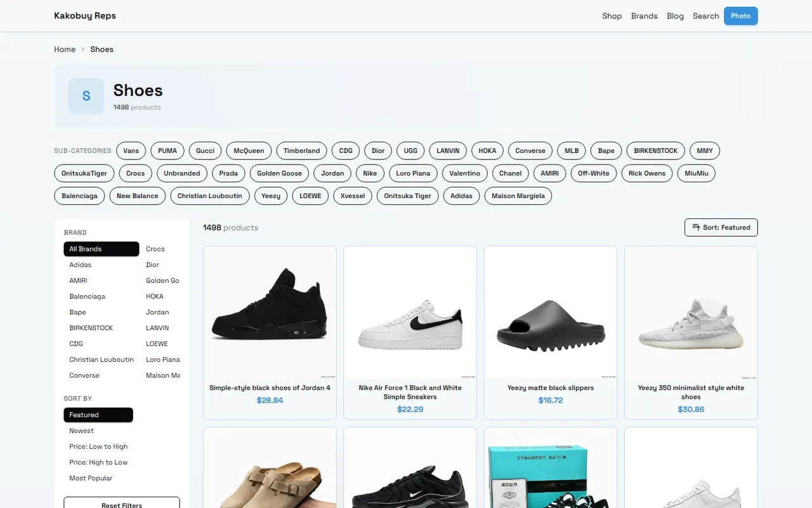
Task: Open the New Balance sub-category
Action: tap(137, 196)
